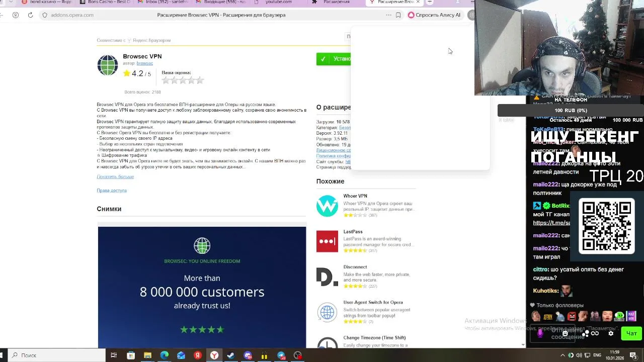Open File Explorer from the taskbar
The width and height of the screenshot is (644, 362).
click(147, 355)
